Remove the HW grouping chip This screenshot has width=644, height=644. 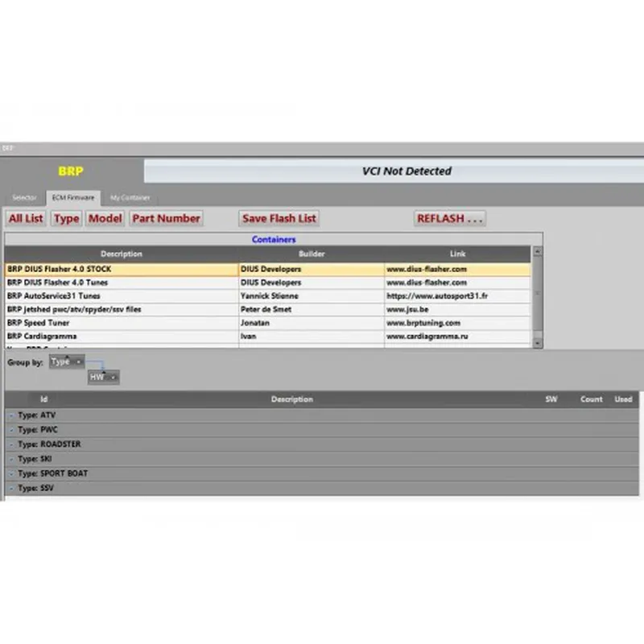(x=114, y=377)
